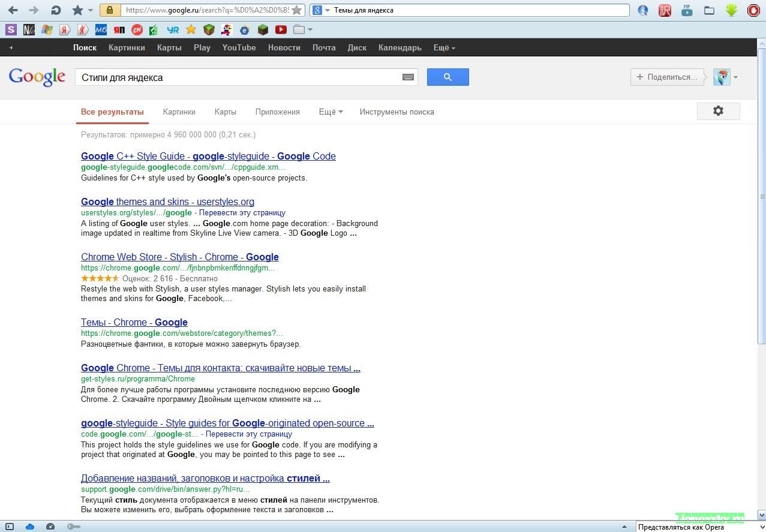Open the YouTube bookmark icon in bookmarks bar
The height and width of the screenshot is (532, 766).
coord(281,29)
